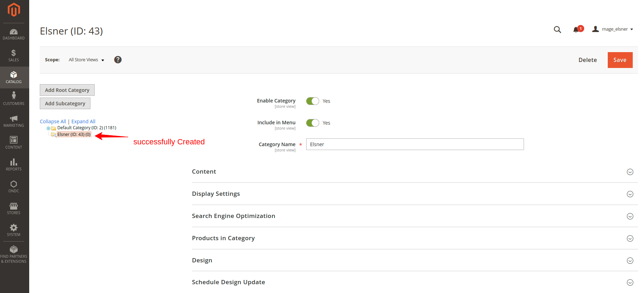Select Elsner (ID: 43) in tree
This screenshot has height=293, width=644.
pos(74,135)
